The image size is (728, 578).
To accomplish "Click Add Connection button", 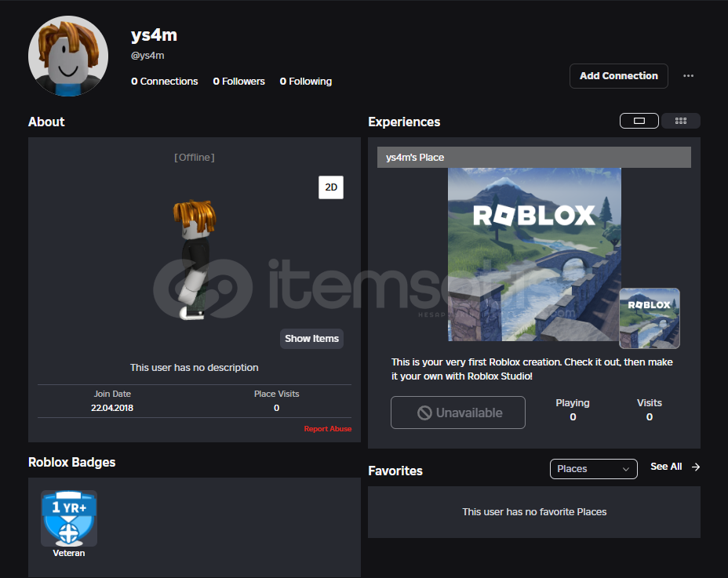I will 618,75.
